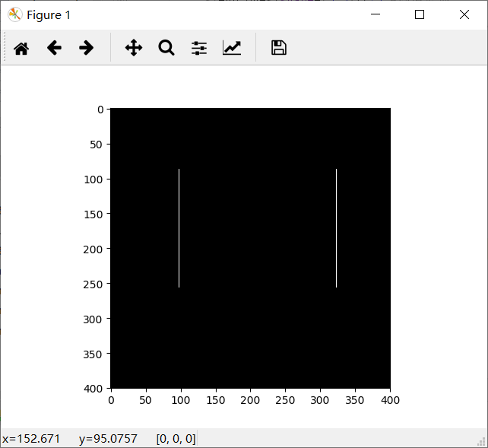This screenshot has height=448, width=488.
Task: Open the Edit axis and curve parameters
Action: tap(232, 48)
